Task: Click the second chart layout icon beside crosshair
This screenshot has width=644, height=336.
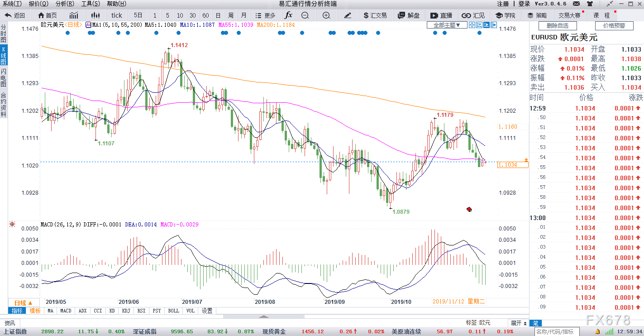Action: pos(479,25)
